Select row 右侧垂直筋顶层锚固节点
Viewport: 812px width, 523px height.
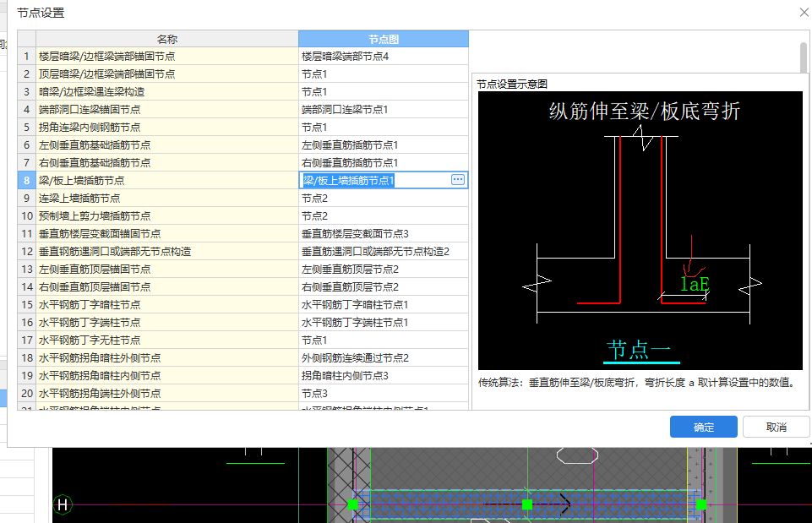(x=166, y=286)
